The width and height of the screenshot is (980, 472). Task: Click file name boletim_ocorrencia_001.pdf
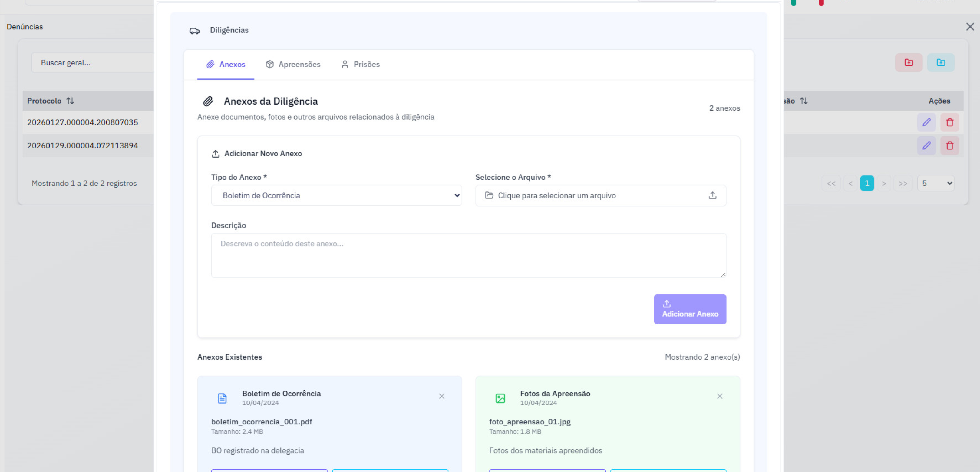click(x=262, y=422)
